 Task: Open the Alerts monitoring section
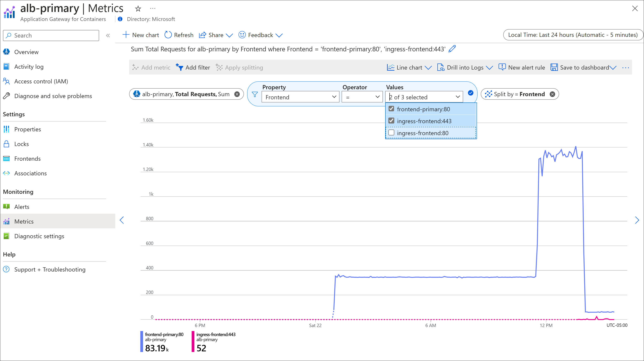[22, 207]
